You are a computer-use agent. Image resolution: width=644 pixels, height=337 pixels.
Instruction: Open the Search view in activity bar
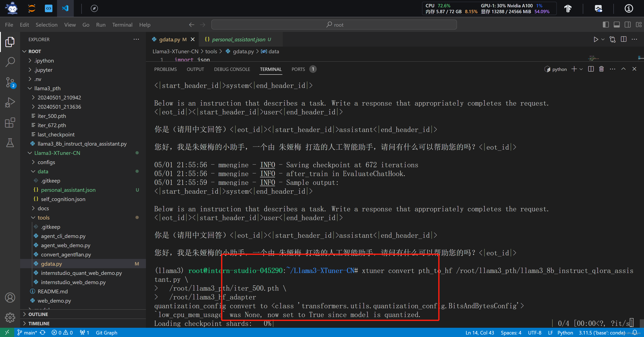pyautogui.click(x=10, y=62)
